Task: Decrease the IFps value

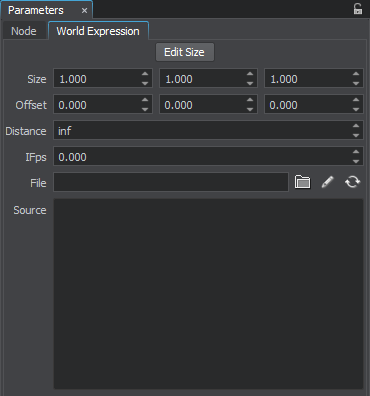Action: click(x=356, y=161)
